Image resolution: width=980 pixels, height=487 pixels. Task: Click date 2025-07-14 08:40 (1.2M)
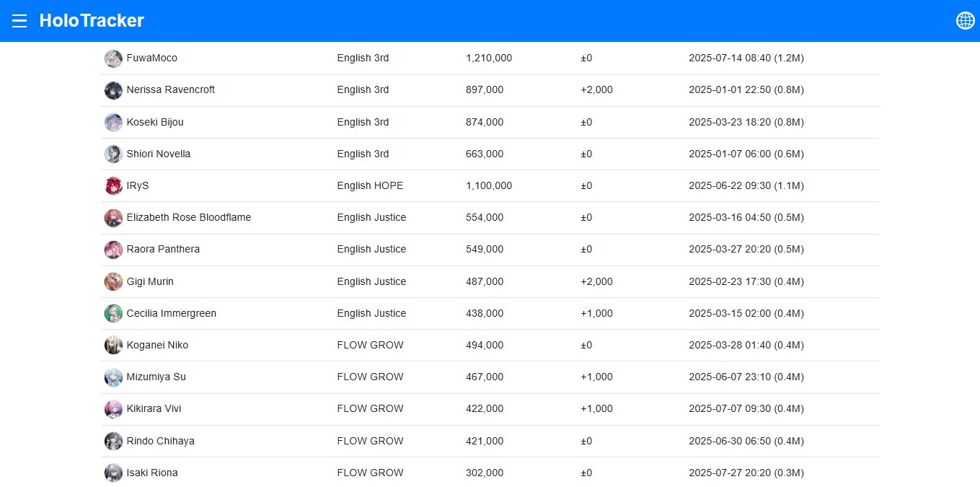[746, 58]
